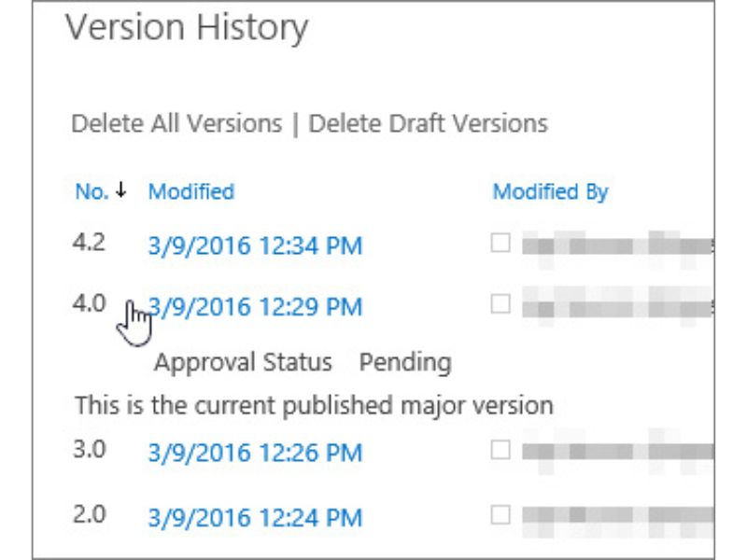This screenshot has width=747, height=560.
Task: Tick the checkbox for version 4.2
Action: click(501, 244)
